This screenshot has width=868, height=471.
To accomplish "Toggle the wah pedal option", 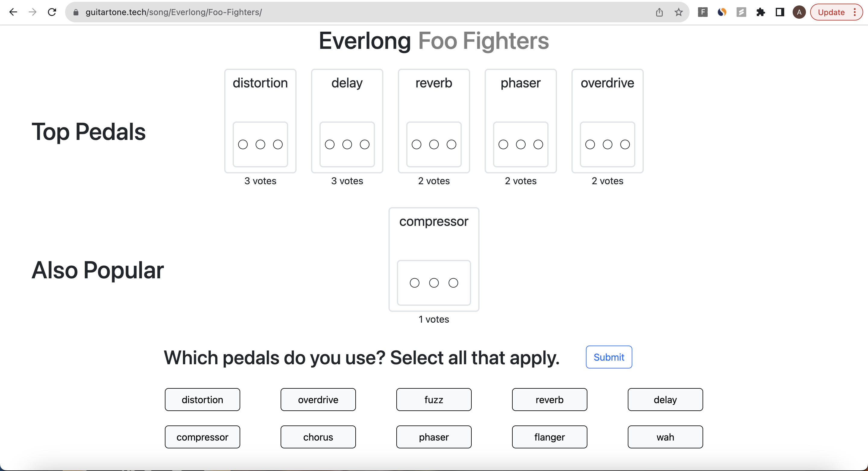I will coord(665,437).
